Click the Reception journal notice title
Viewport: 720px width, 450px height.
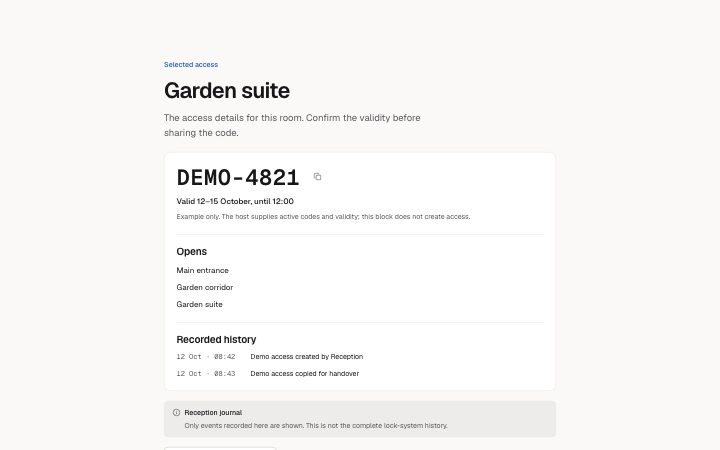[213, 413]
